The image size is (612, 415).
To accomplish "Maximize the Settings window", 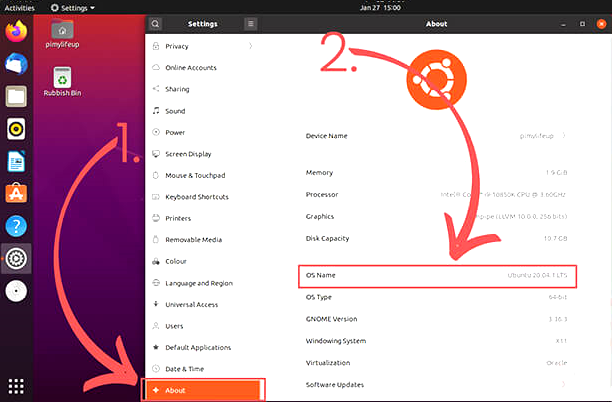I will pyautogui.click(x=582, y=24).
